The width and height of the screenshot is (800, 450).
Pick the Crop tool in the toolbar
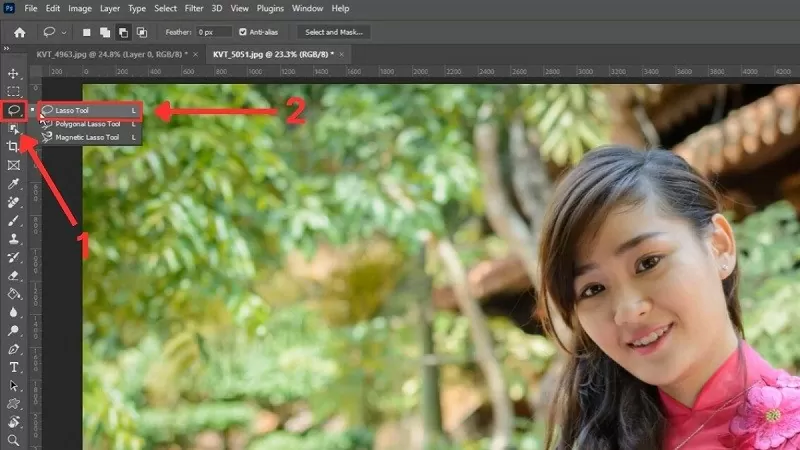click(14, 146)
